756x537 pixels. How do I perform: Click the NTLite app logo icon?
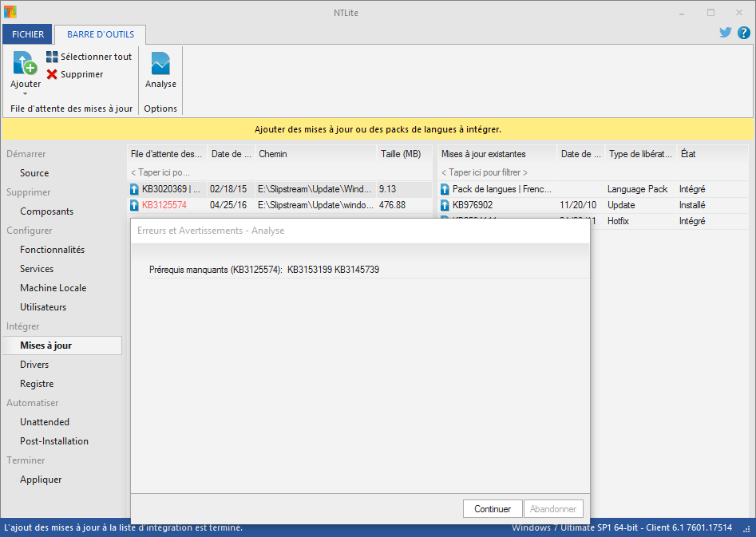click(x=10, y=11)
